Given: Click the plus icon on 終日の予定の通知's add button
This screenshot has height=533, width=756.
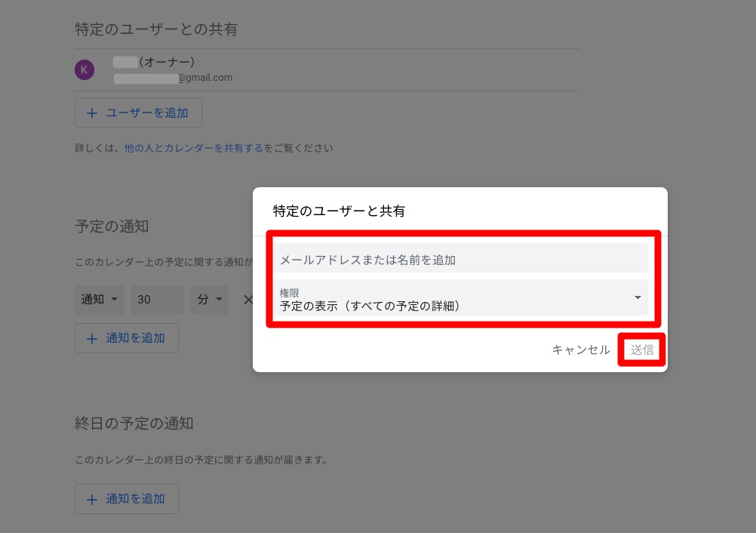Looking at the screenshot, I should (92, 499).
